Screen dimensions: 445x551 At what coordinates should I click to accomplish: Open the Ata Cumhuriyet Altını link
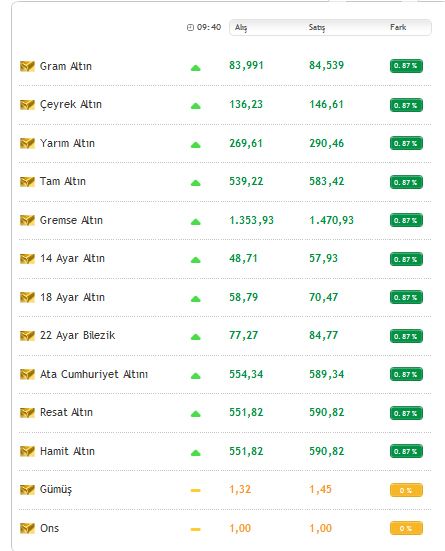pyautogui.click(x=94, y=374)
